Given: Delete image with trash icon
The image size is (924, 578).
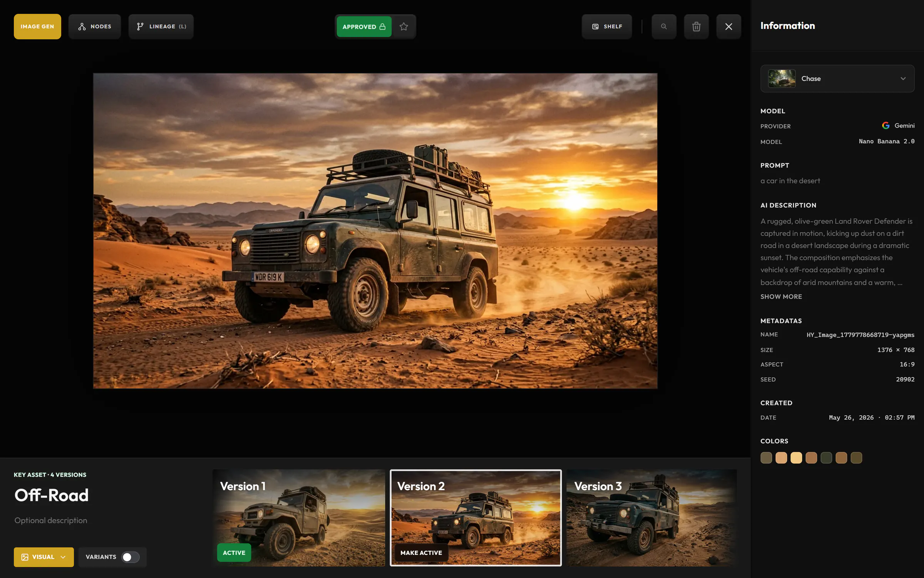Looking at the screenshot, I should tap(696, 27).
